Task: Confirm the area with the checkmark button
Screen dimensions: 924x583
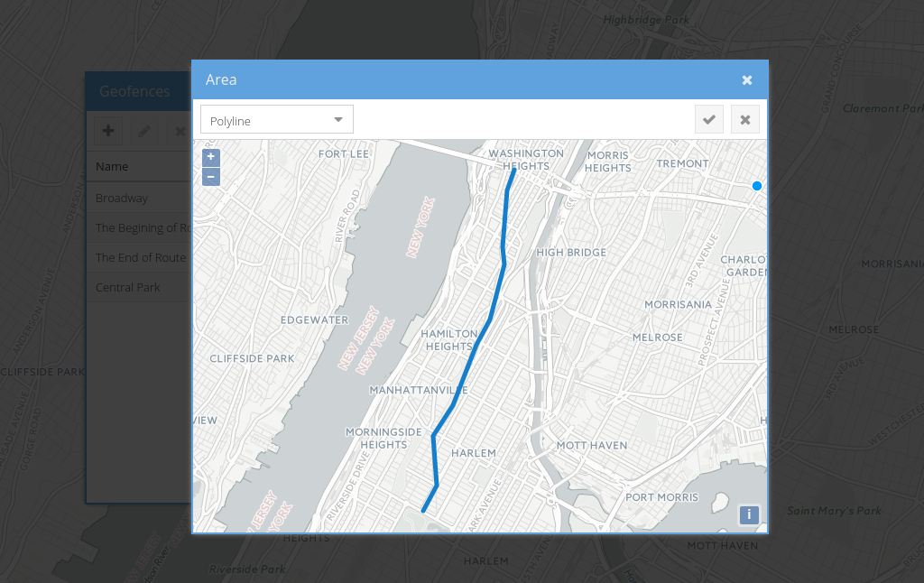Action: (x=709, y=120)
